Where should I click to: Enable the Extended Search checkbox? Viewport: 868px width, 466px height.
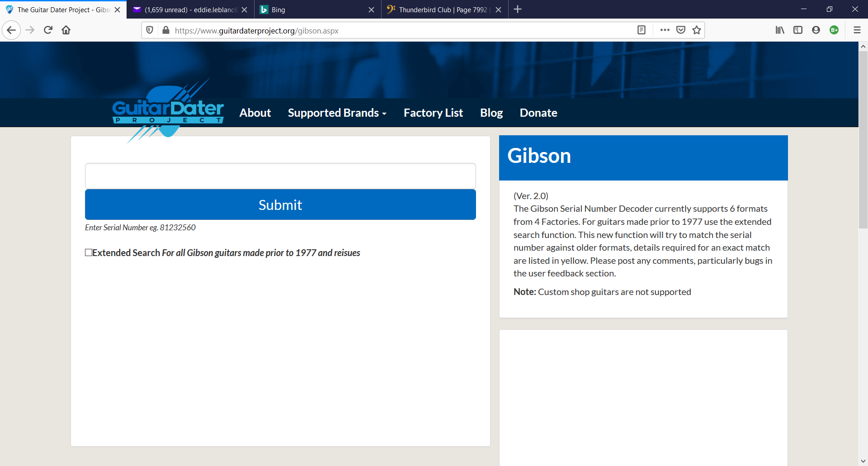[x=89, y=252]
